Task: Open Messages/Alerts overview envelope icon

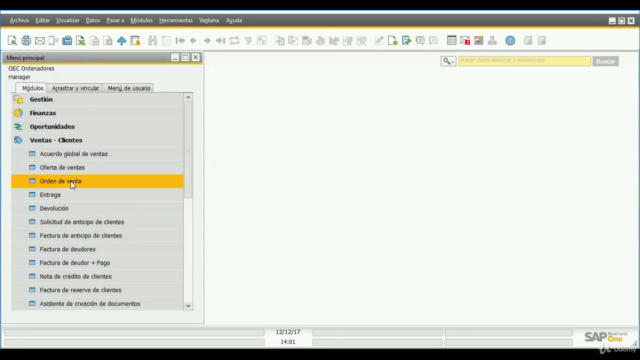Action: [x=465, y=40]
